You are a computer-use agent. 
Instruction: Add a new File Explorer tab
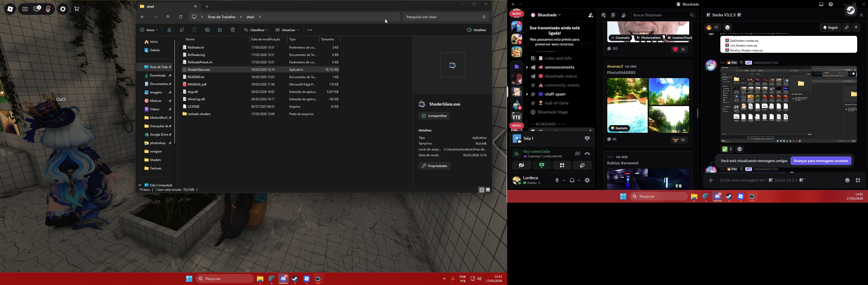(207, 6)
